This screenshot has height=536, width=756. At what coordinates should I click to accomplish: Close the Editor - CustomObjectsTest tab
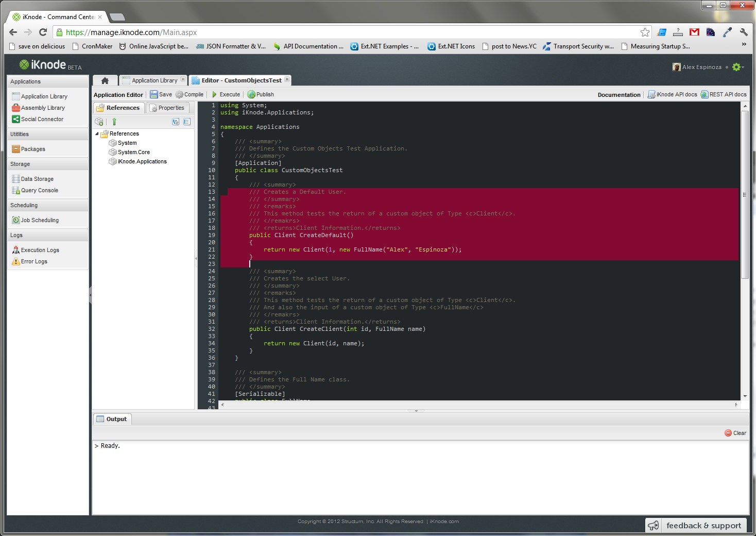287,79
